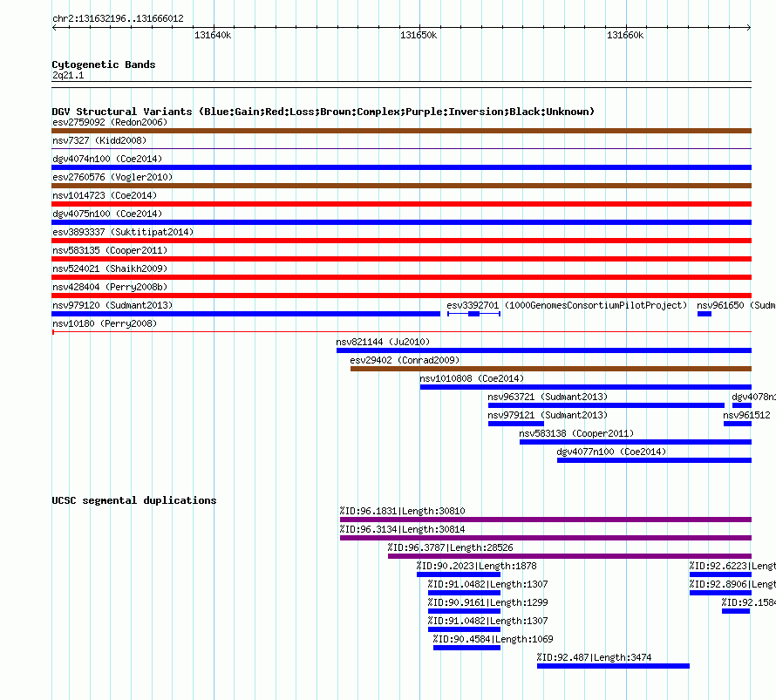776x700 pixels.
Task: Select esv3392701 1000GenomesConsortiumPilotProject feature
Action: pyautogui.click(x=473, y=314)
